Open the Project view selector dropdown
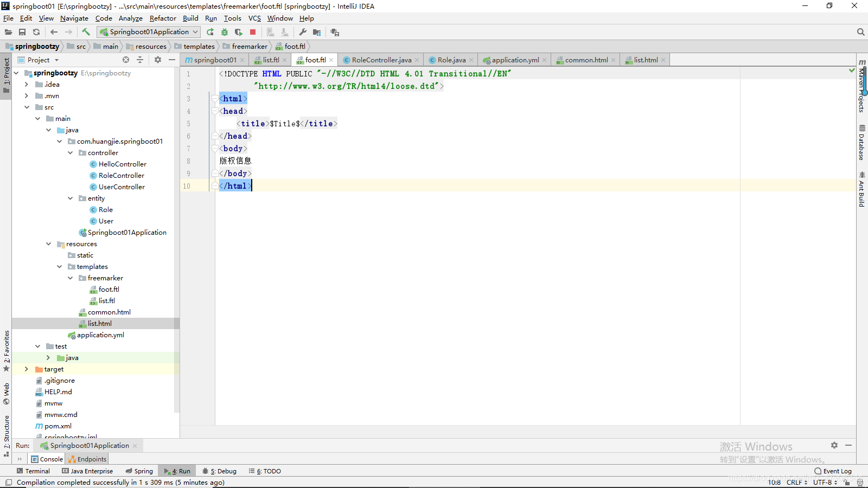868x488 pixels. (38, 60)
